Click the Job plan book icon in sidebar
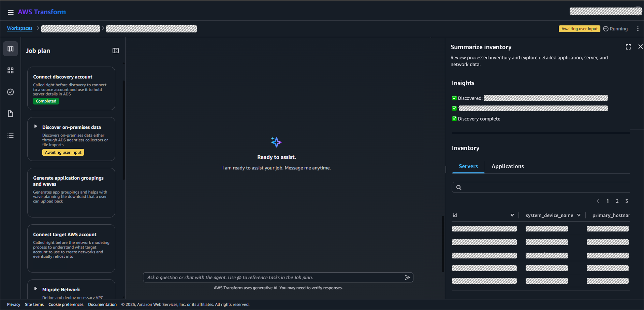 point(11,49)
